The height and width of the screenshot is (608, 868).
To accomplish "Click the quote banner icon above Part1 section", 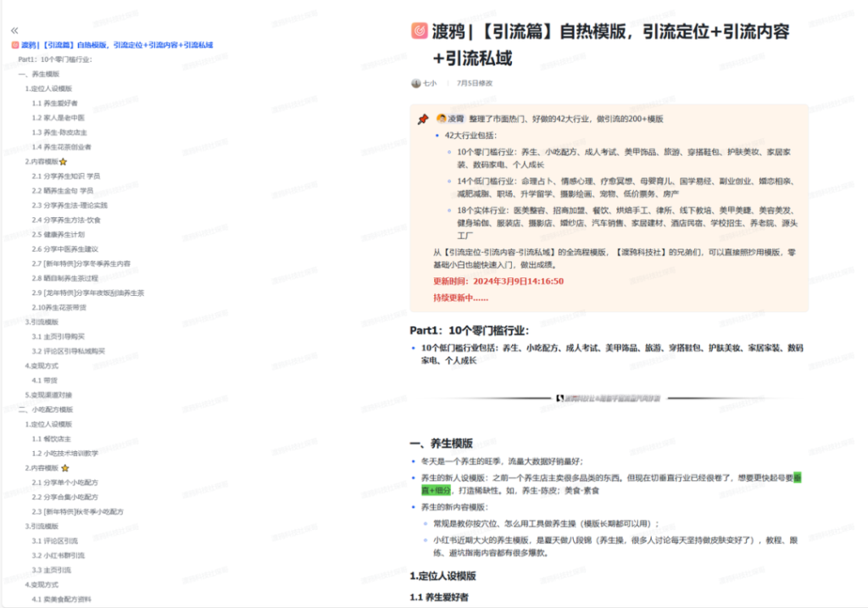I will [559, 399].
